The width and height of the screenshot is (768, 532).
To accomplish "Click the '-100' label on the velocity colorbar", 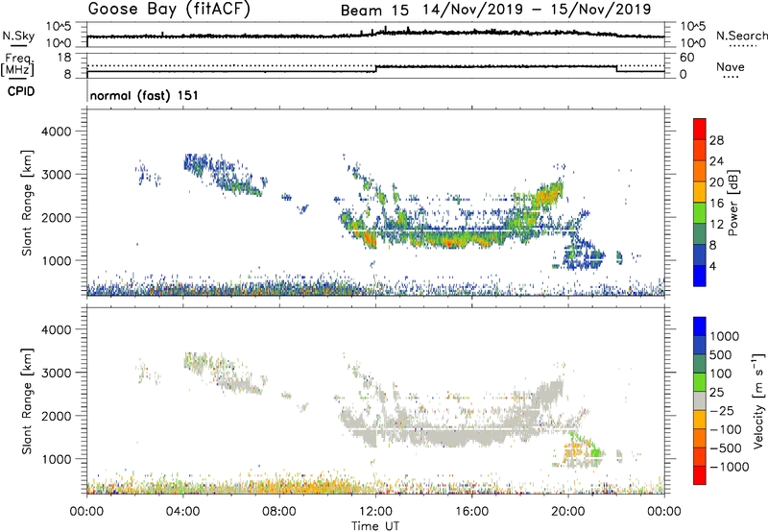I will [726, 429].
